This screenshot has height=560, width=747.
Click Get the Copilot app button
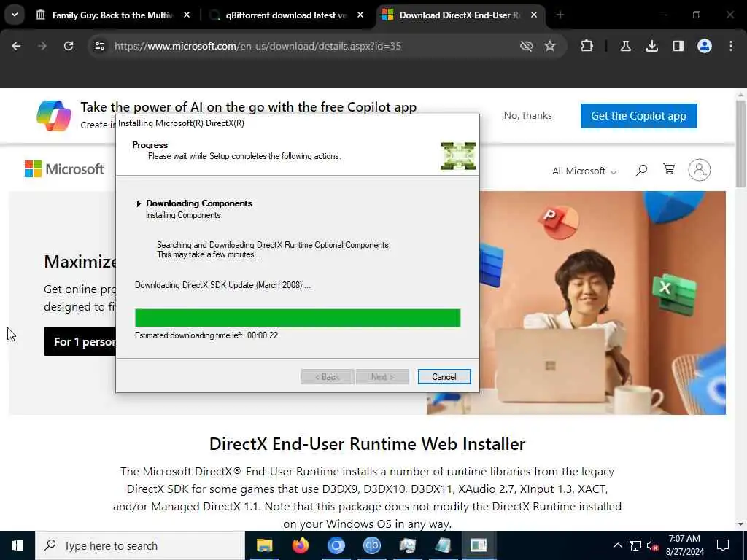pyautogui.click(x=638, y=116)
